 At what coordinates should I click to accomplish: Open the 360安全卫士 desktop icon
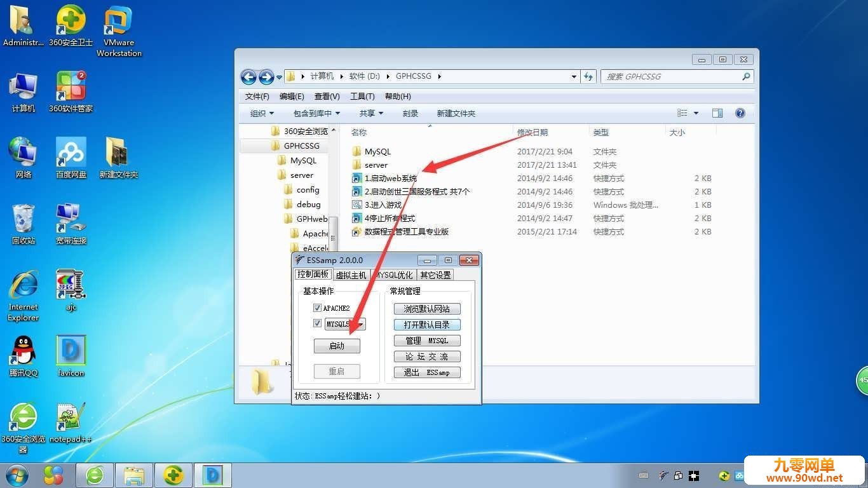coord(71,25)
